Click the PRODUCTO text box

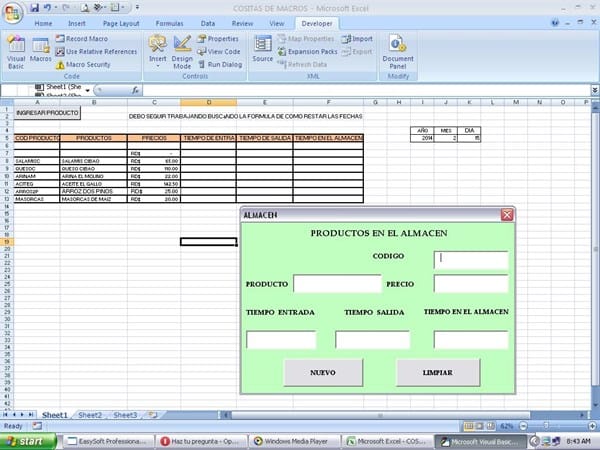pos(337,284)
